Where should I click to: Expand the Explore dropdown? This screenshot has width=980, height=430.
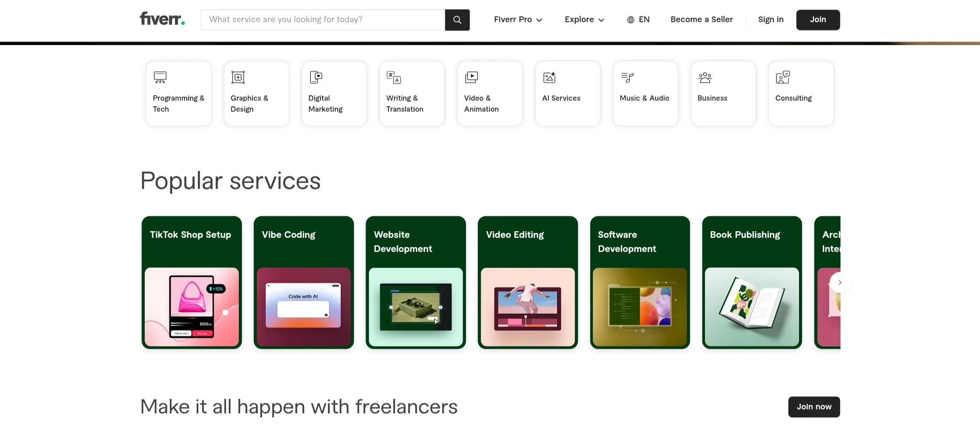[584, 19]
